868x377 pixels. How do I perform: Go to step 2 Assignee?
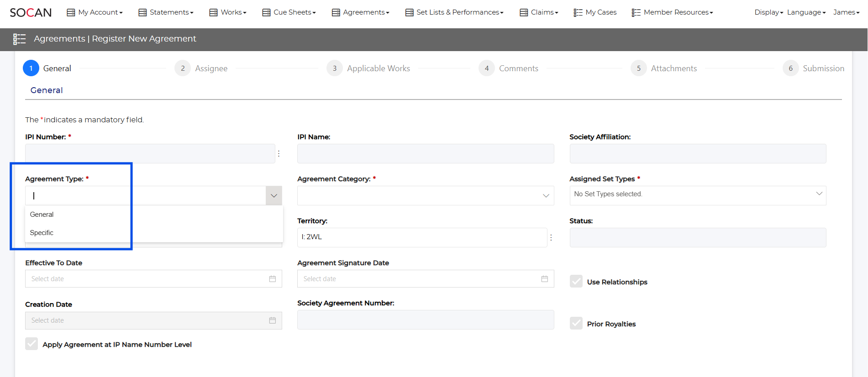click(x=201, y=68)
